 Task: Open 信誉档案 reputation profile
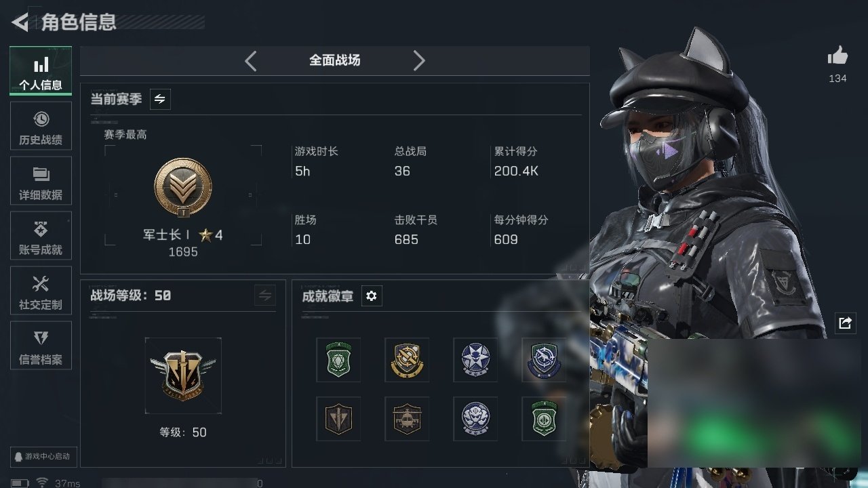point(41,346)
